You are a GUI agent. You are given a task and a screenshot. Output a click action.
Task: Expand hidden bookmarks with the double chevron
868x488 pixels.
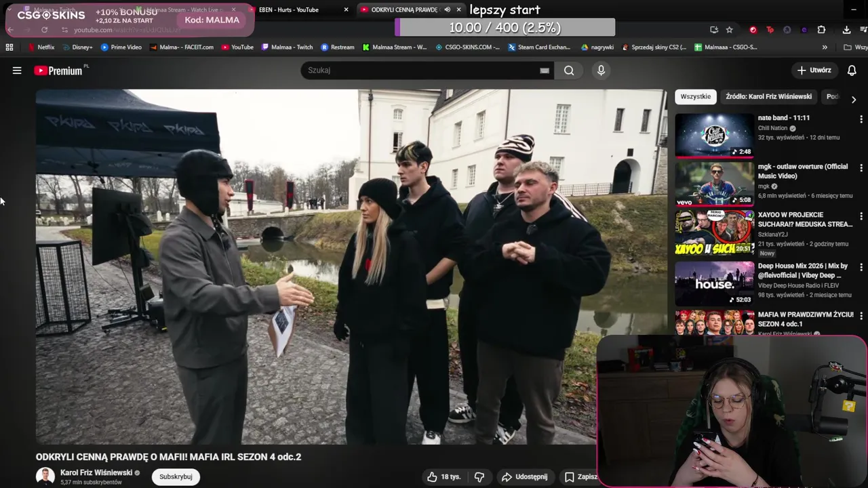825,47
